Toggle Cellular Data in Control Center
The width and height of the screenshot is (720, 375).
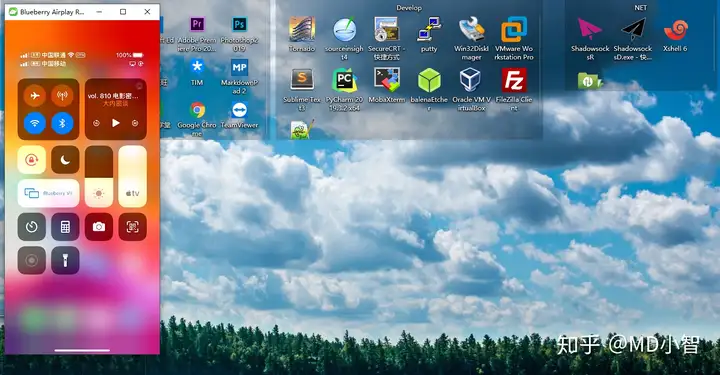tap(62, 95)
